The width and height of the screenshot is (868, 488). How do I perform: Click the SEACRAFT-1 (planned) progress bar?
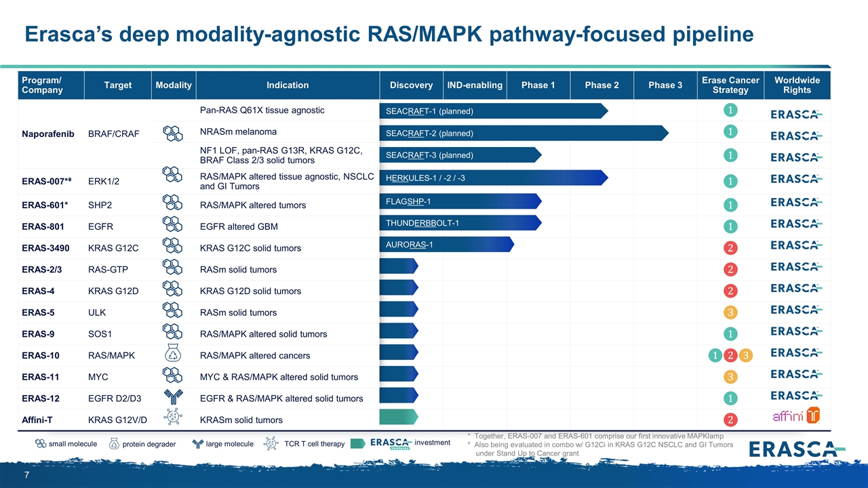[494, 110]
